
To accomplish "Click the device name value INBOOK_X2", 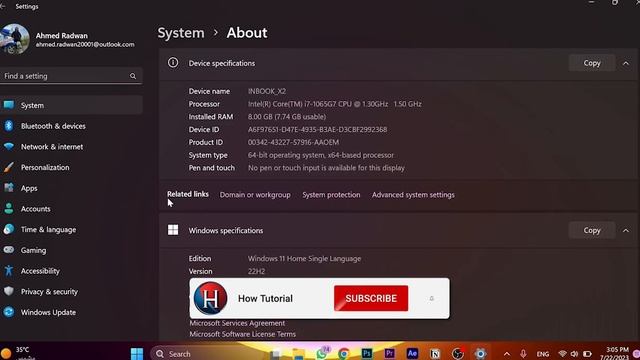I will click(267, 91).
